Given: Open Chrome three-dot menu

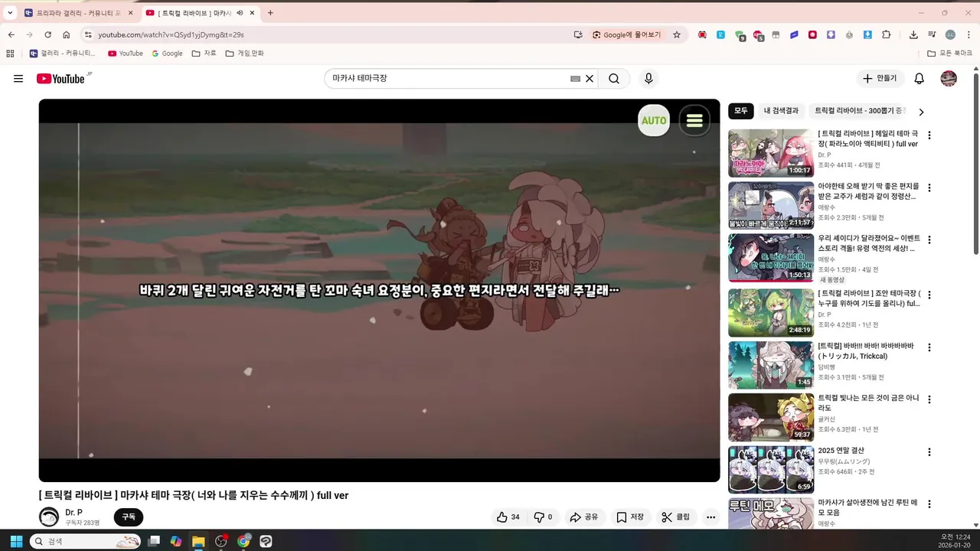Looking at the screenshot, I should (968, 34).
